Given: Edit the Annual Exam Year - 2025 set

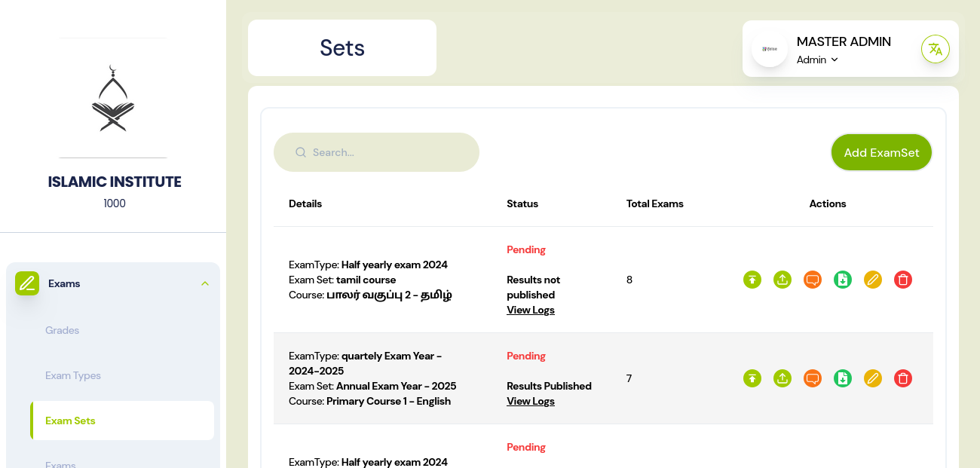Looking at the screenshot, I should [873, 378].
